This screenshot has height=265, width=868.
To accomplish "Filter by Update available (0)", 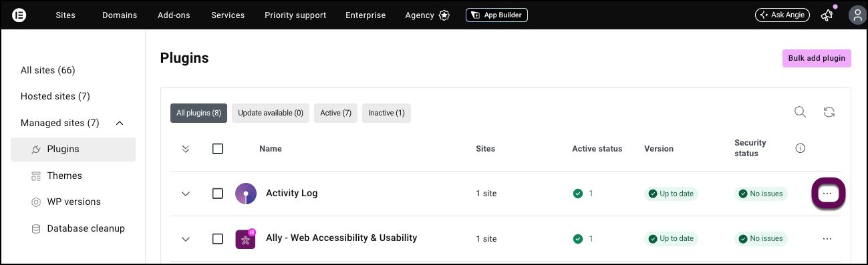I will pyautogui.click(x=271, y=113).
